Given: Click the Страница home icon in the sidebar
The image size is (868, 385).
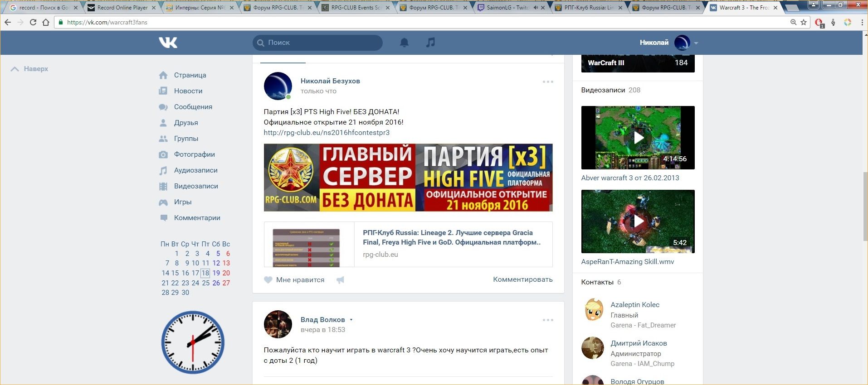Looking at the screenshot, I should [x=163, y=75].
